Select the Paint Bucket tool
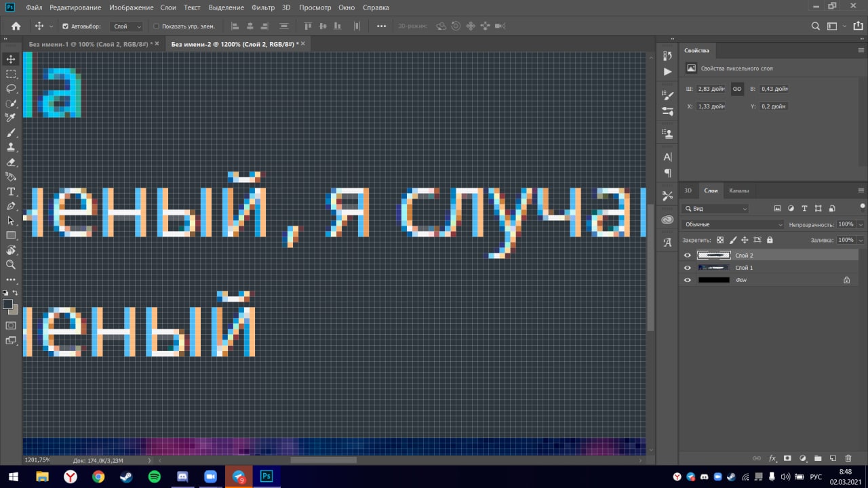 pos(11,177)
